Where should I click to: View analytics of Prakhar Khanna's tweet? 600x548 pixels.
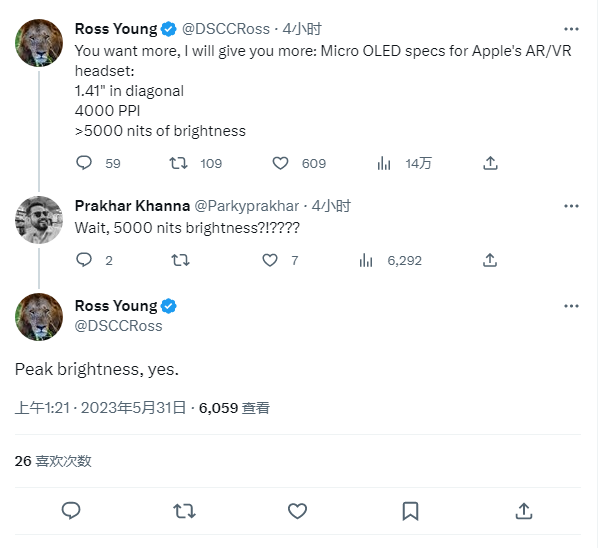pyautogui.click(x=366, y=260)
